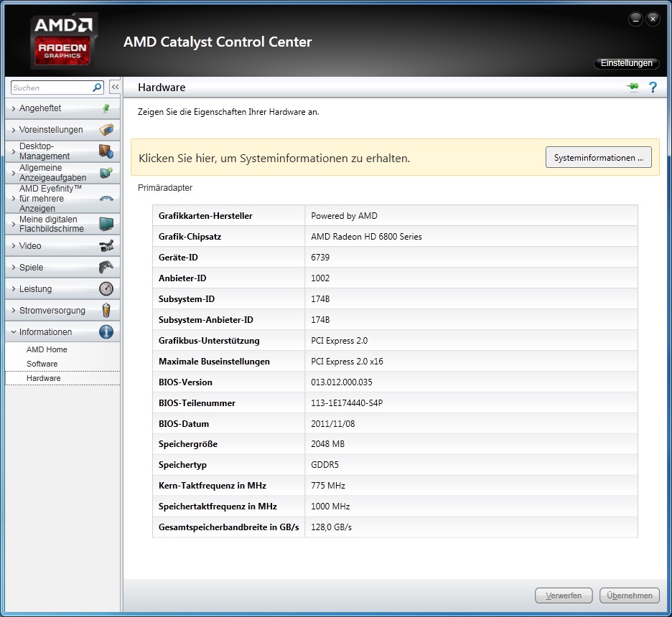Select the Kern-Taktfrequenz value 775 MHz
Image resolution: width=672 pixels, height=617 pixels.
328,486
